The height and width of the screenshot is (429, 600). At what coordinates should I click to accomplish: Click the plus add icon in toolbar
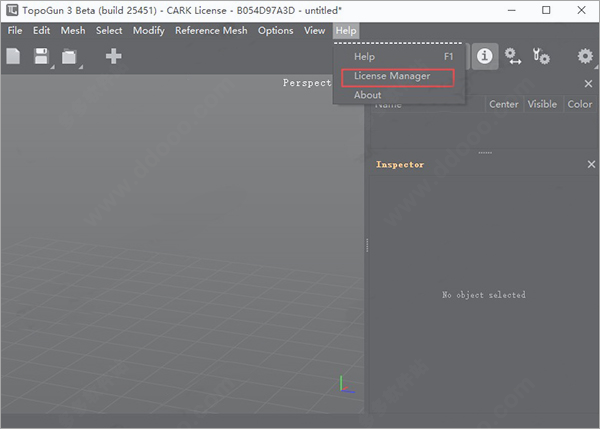click(114, 56)
